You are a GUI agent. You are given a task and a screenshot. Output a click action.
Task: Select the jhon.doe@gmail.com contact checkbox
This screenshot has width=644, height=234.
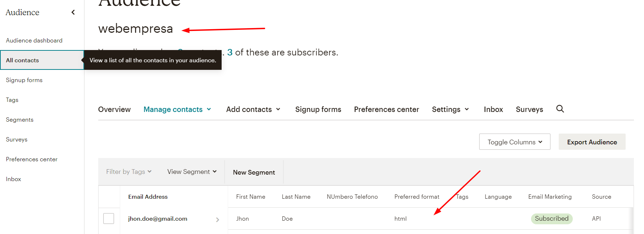(x=109, y=219)
